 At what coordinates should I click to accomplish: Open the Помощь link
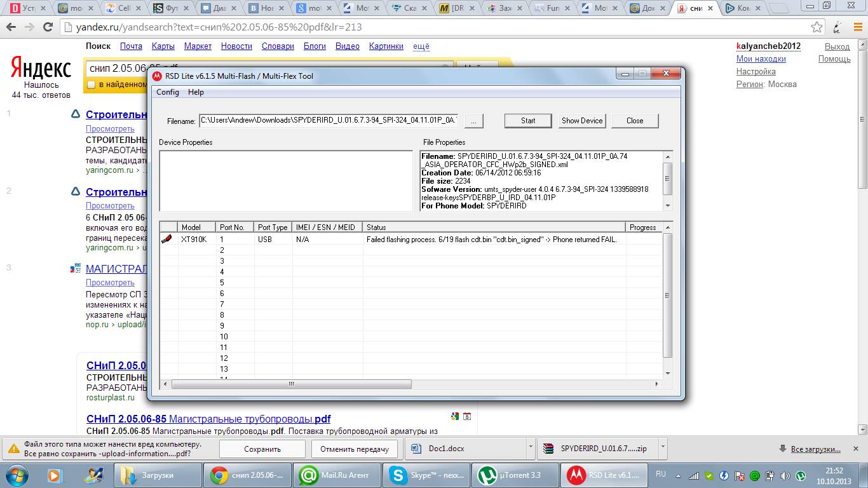(834, 59)
